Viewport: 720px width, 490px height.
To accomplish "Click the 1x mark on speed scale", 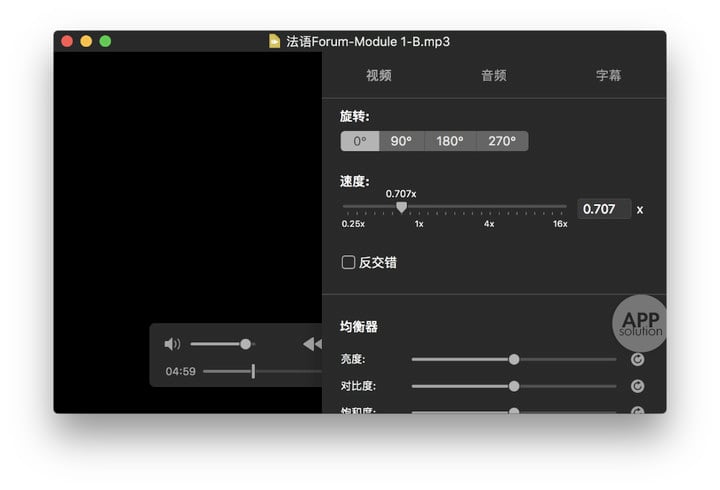I will [x=419, y=224].
